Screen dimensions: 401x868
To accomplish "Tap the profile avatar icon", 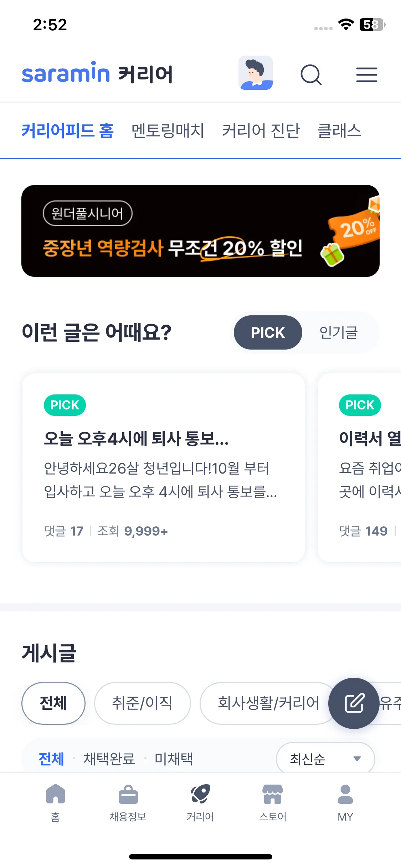I will [256, 73].
